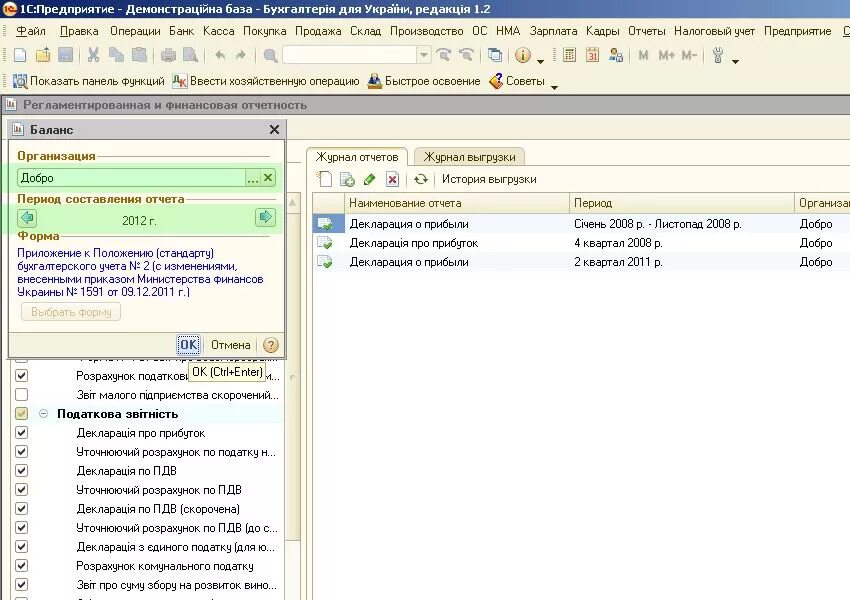This screenshot has height=600, width=850.
Task: Click the M+ memory button
Action: coord(666,55)
